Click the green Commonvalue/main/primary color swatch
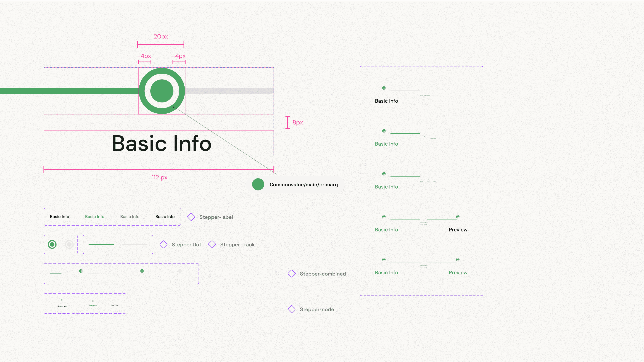This screenshot has width=644, height=362. 258,184
